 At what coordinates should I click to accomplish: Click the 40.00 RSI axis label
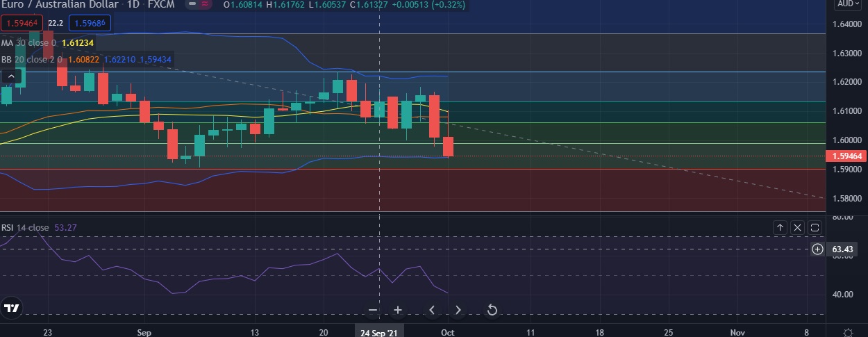pyautogui.click(x=842, y=294)
